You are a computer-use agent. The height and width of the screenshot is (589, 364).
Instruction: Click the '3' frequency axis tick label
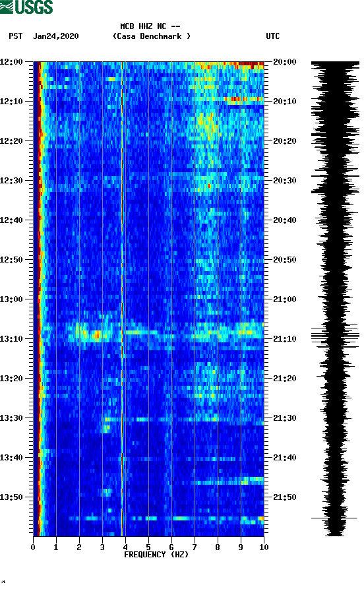pyautogui.click(x=102, y=547)
